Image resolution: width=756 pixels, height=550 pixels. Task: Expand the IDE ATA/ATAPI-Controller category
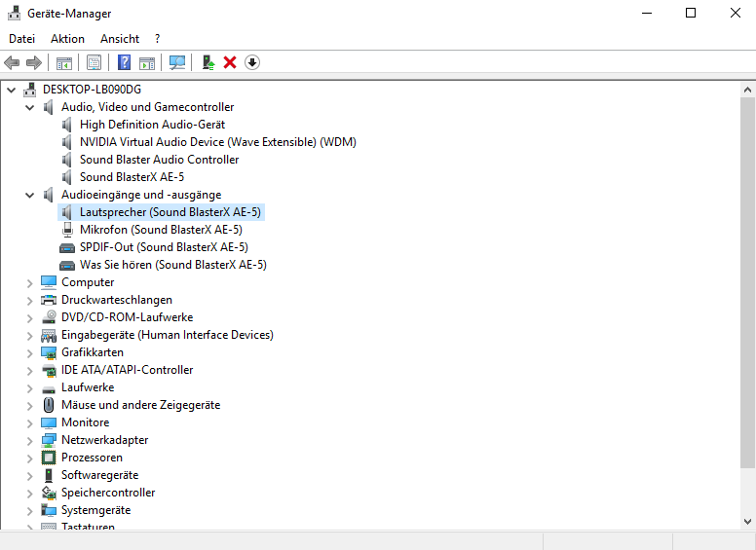point(30,371)
